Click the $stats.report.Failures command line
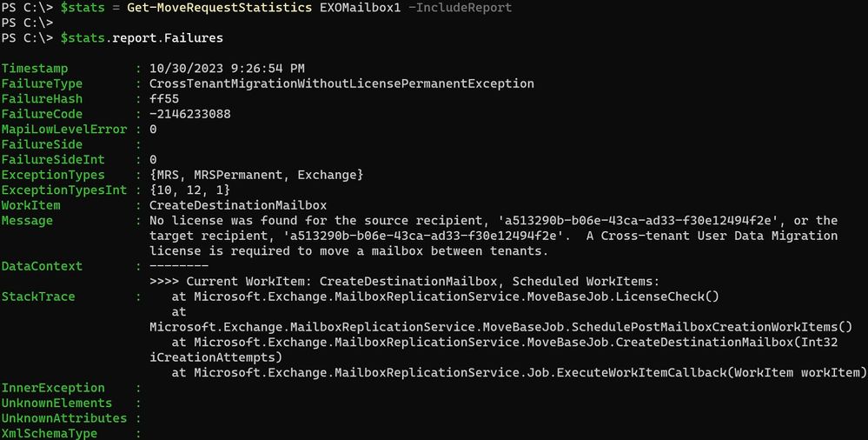Screen dimensions: 868x440 pos(142,38)
